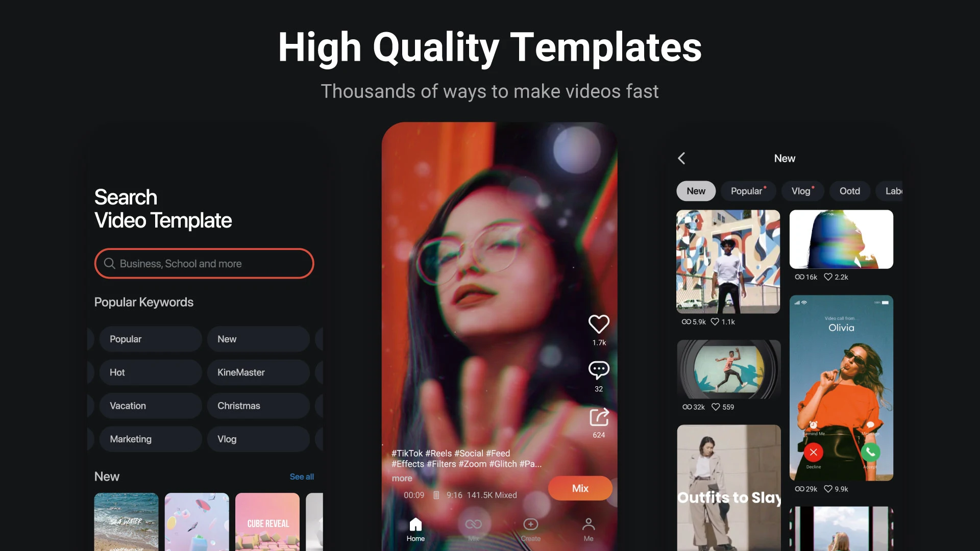980x551 pixels.
Task: Select the Popular category tab
Action: [x=747, y=191]
